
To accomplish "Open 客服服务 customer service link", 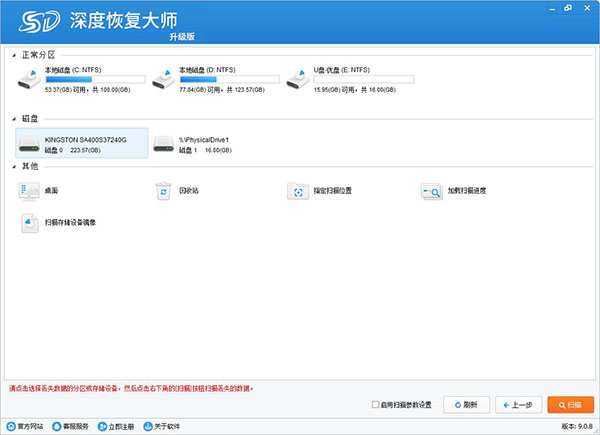I will pyautogui.click(x=71, y=426).
